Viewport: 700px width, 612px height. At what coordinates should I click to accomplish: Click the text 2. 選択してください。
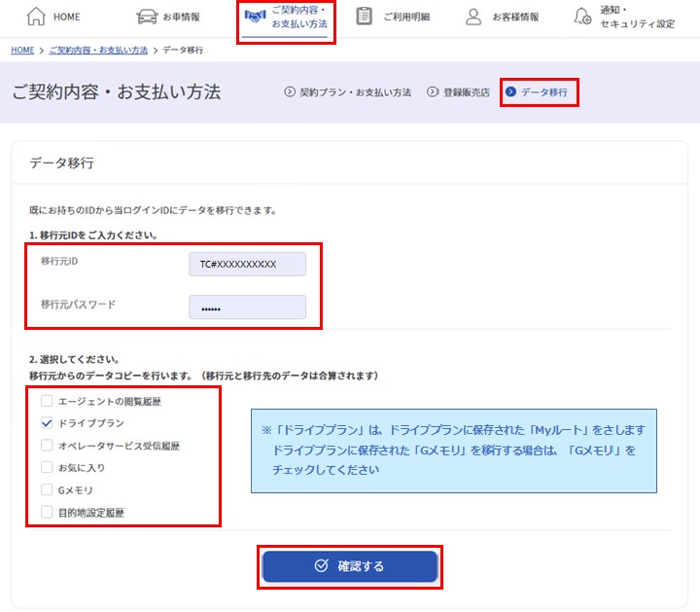(74, 359)
